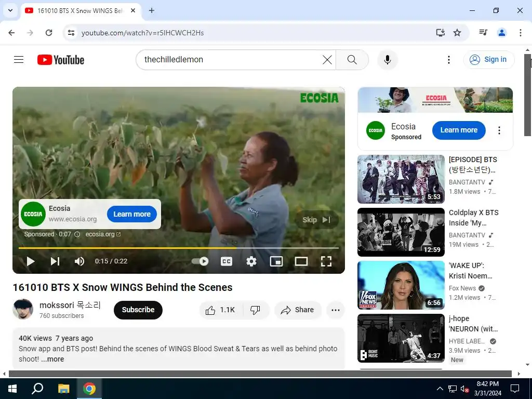
Task: Open the notifications action center
Action: [515, 389]
